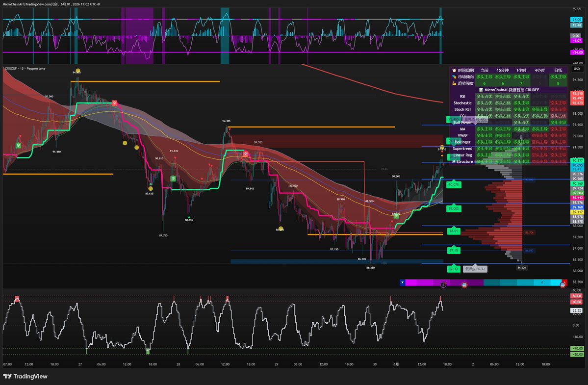
Task: Click the lightning bolt event icon on timeline
Action: (443, 285)
